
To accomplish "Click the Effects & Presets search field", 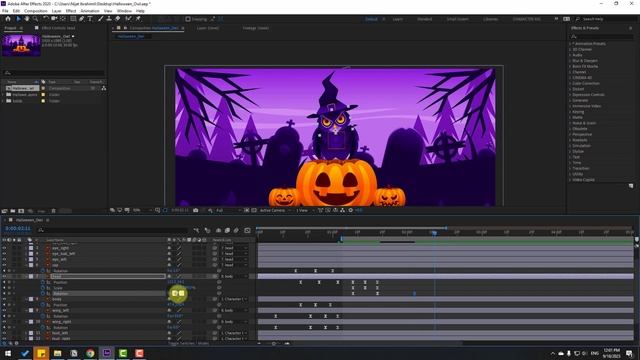I will (x=602, y=37).
